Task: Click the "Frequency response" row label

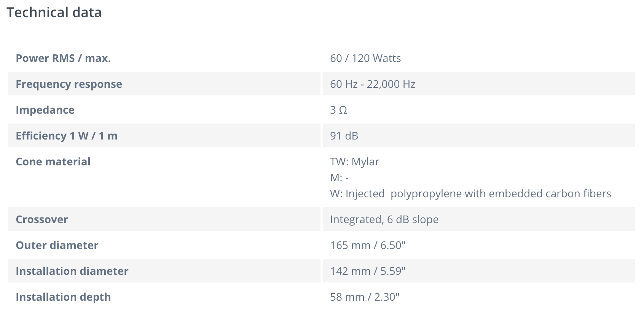Action: coord(69,84)
